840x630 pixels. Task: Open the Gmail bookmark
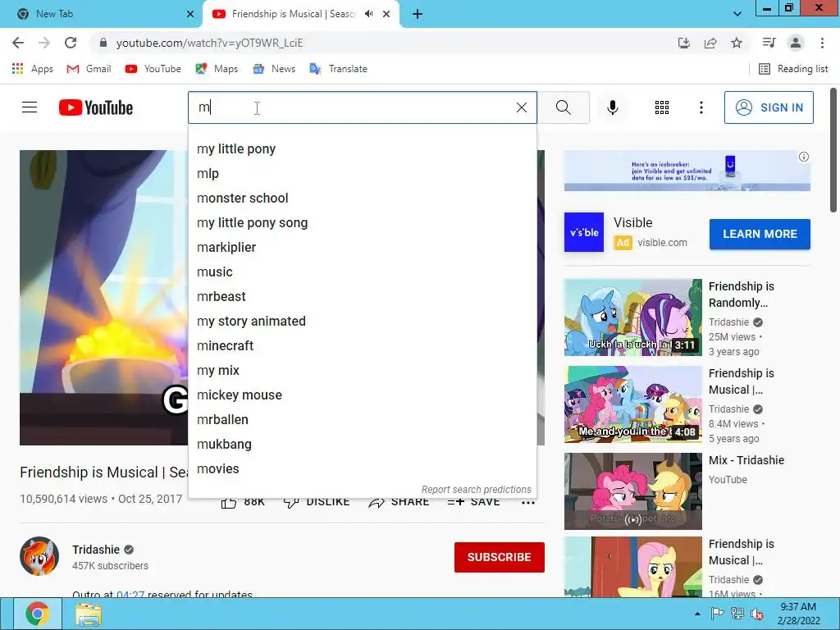point(89,69)
